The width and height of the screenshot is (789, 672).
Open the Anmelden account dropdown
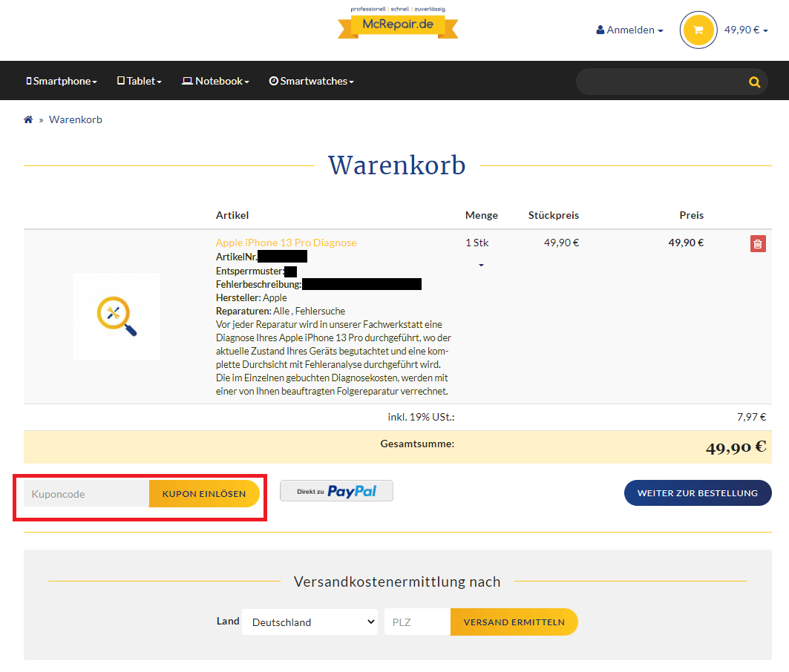coord(629,30)
